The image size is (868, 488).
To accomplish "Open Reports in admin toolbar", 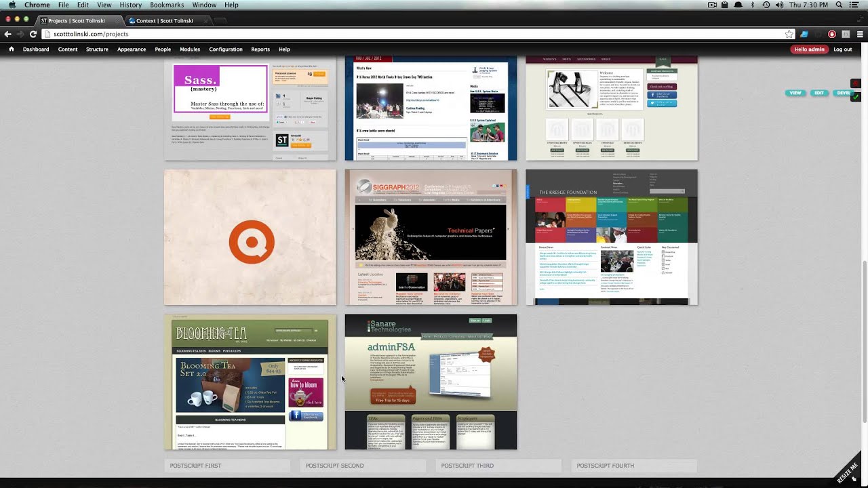I will click(x=260, y=49).
